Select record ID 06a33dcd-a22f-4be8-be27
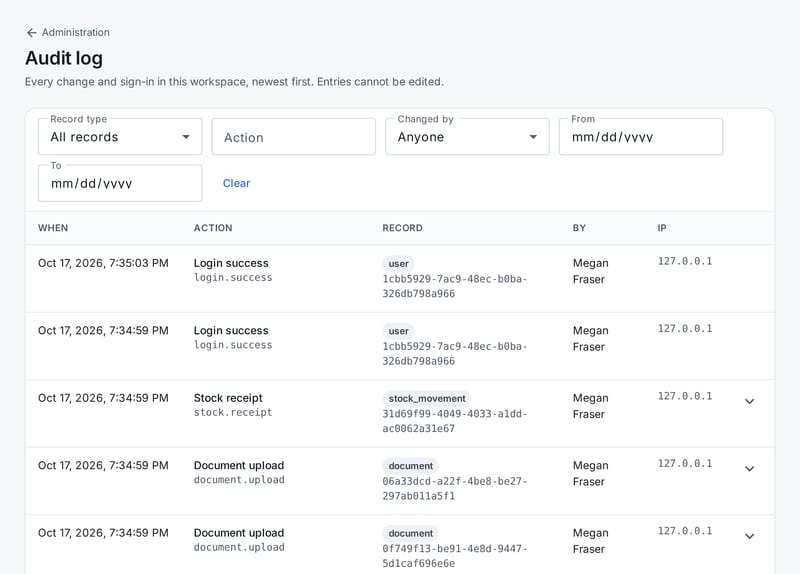The height and width of the screenshot is (574, 800). point(455,488)
